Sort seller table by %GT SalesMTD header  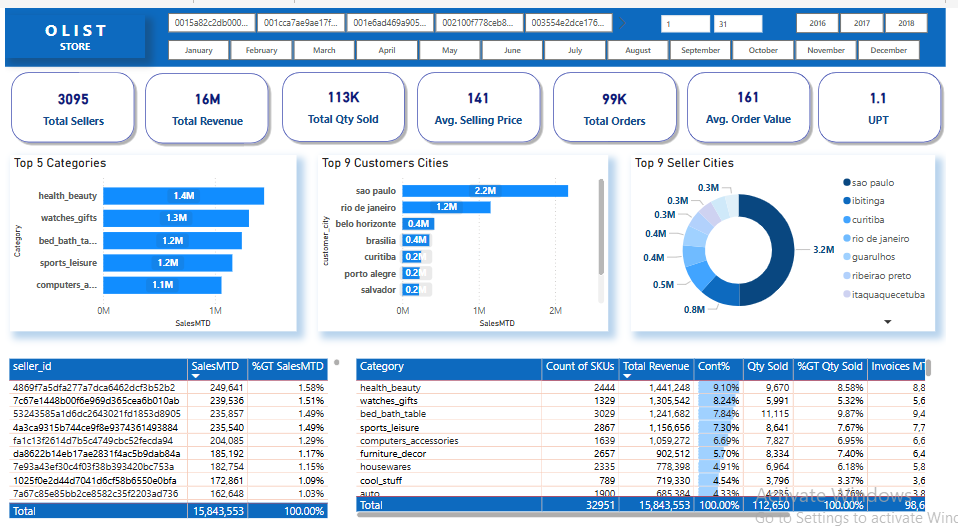(x=288, y=367)
